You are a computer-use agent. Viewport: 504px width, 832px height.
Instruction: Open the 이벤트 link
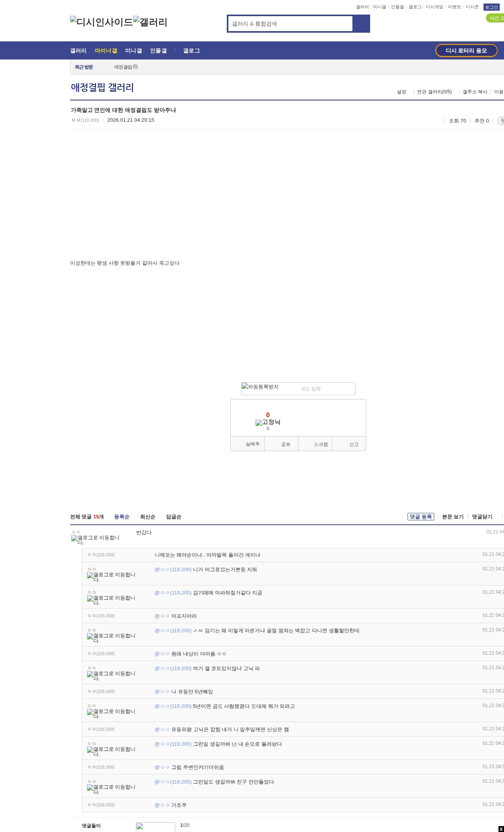point(454,7)
